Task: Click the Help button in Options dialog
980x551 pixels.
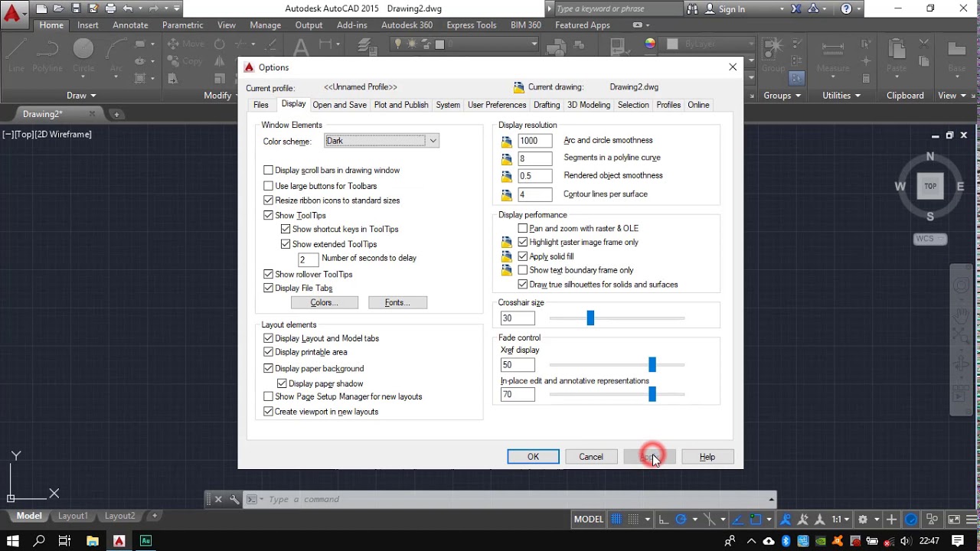Action: 707,457
